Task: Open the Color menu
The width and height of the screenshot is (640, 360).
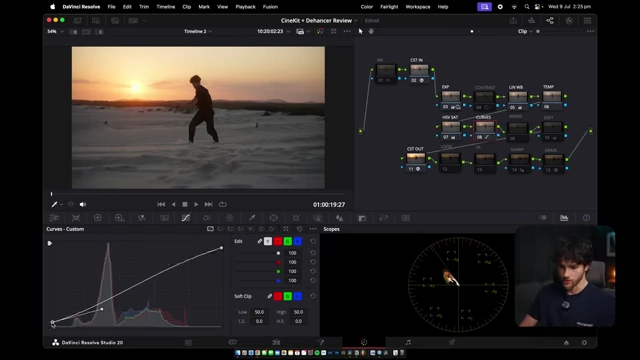Action: coord(367,7)
